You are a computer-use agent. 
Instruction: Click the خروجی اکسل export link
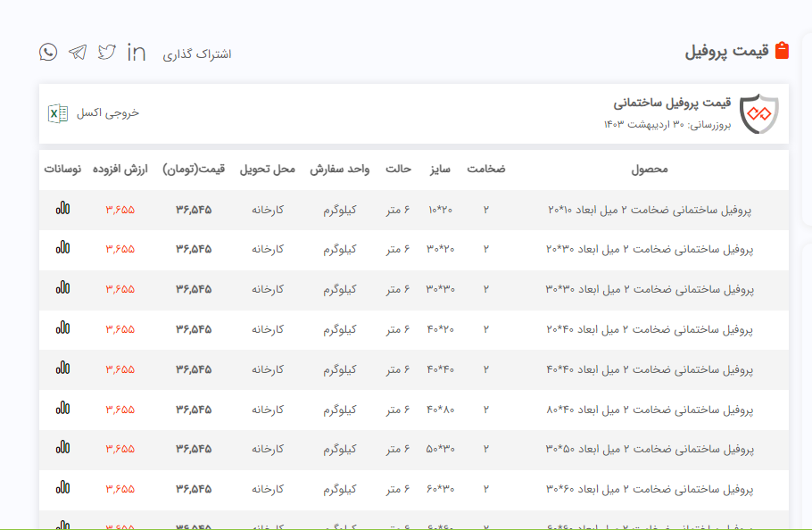(108, 113)
